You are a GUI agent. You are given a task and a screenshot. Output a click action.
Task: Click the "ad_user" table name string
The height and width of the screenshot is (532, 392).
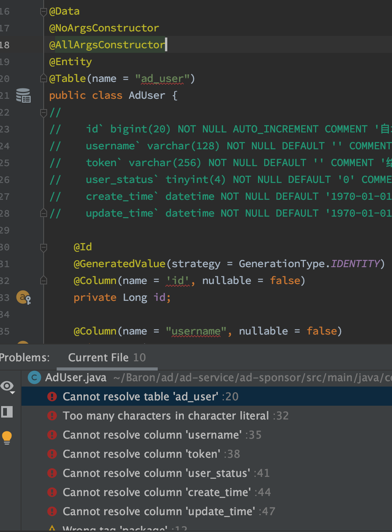coord(162,79)
